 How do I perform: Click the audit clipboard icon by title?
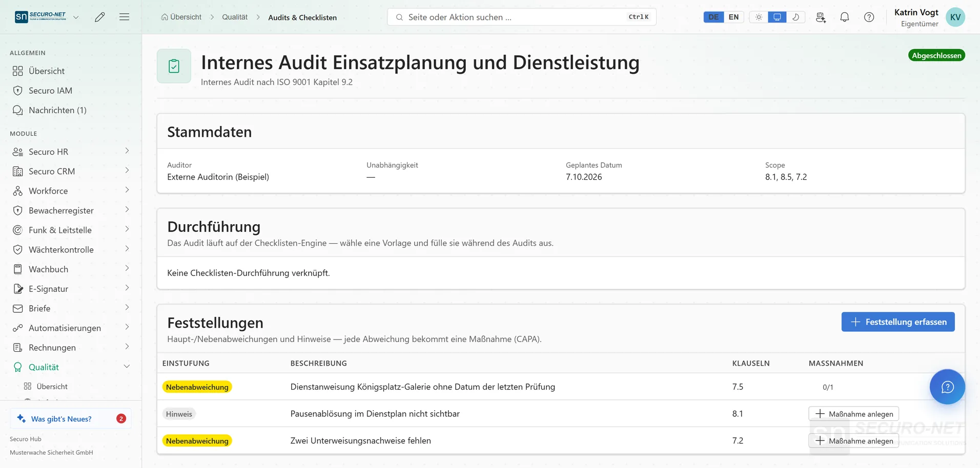(x=174, y=66)
